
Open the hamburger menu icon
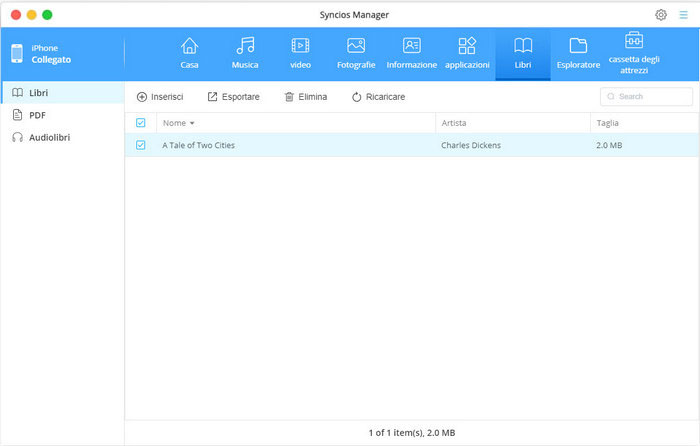pos(683,15)
